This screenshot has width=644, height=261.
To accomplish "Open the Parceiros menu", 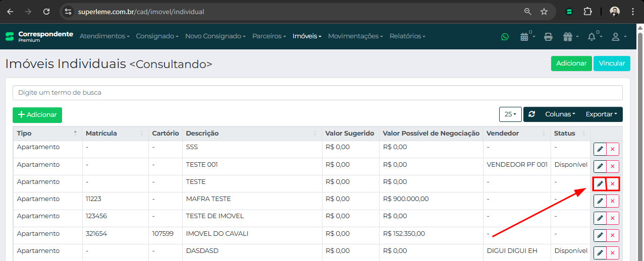I will (270, 36).
